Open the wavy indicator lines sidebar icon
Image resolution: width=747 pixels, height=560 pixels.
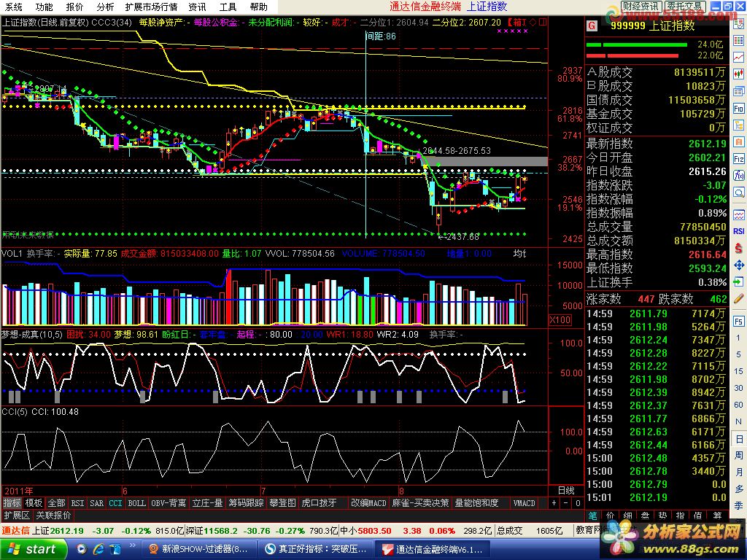point(739,214)
